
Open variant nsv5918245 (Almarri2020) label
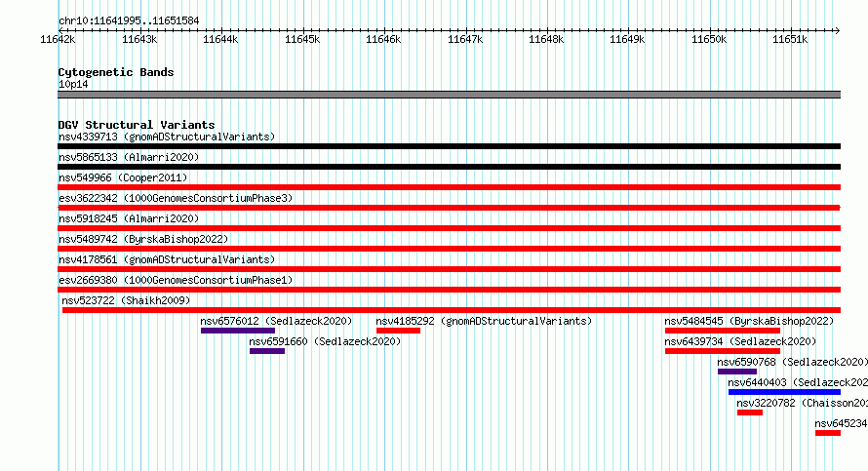129,218
